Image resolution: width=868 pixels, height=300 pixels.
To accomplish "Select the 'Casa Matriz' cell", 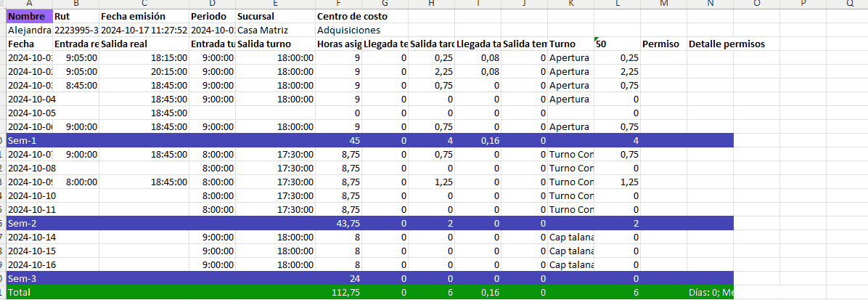I will 276,30.
